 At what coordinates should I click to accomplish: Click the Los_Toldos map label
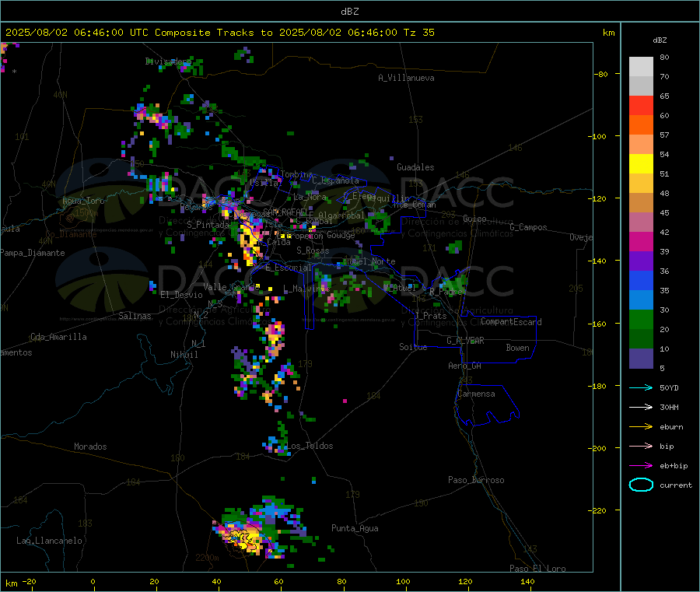[x=310, y=446]
